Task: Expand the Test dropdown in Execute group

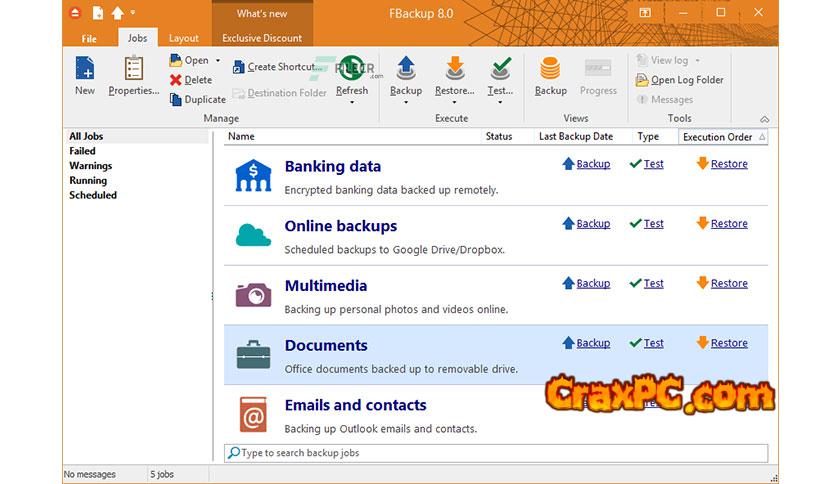Action: (500, 101)
